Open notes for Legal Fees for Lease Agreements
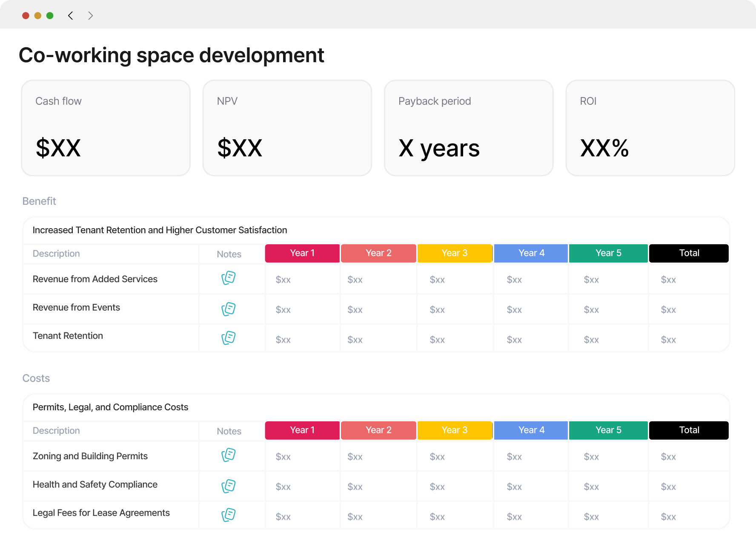The height and width of the screenshot is (555, 756). point(229,515)
